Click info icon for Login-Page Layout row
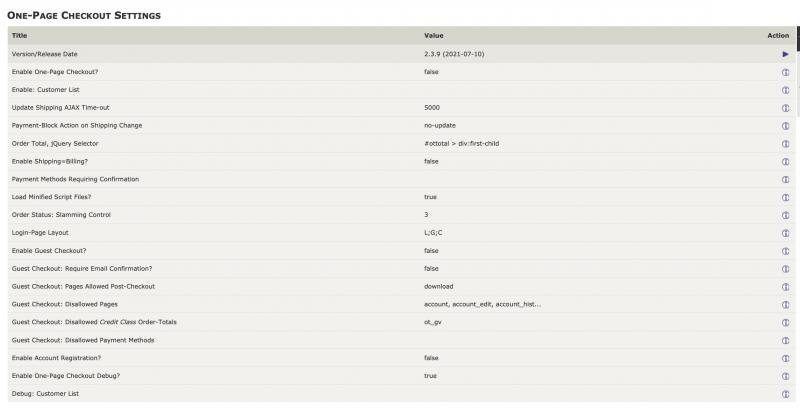 coord(785,233)
